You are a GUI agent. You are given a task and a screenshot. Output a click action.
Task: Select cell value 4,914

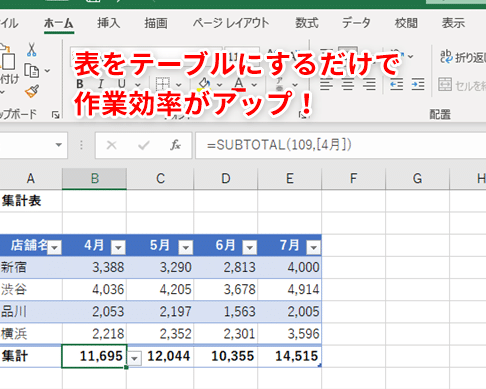click(x=290, y=289)
